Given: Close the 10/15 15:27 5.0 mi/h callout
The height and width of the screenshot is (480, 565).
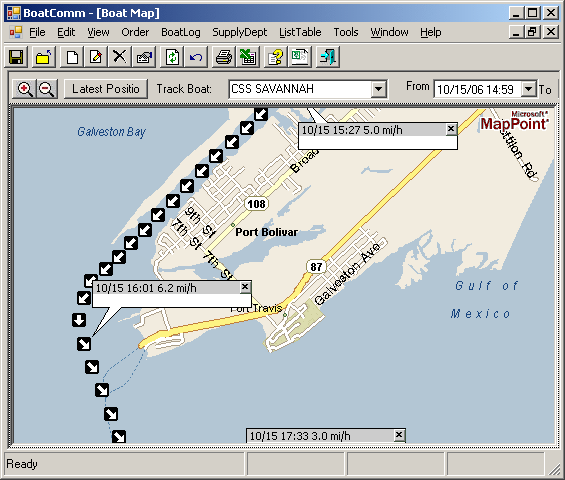Looking at the screenshot, I should (451, 129).
